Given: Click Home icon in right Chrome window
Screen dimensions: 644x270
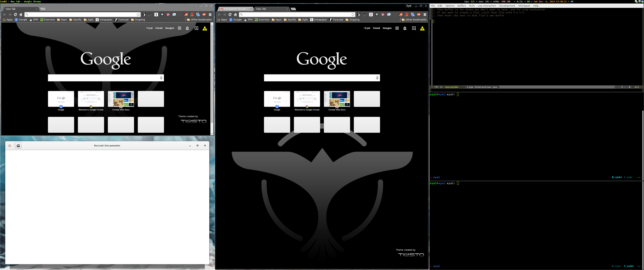Looking at the screenshot, I should [236, 14].
